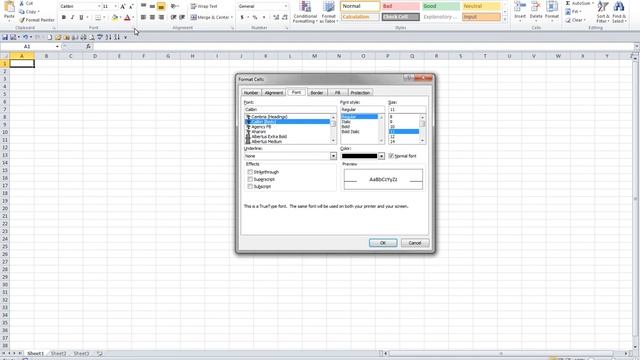This screenshot has width=640, height=360.
Task: Click the Increase Font Size icon
Action: click(122, 7)
